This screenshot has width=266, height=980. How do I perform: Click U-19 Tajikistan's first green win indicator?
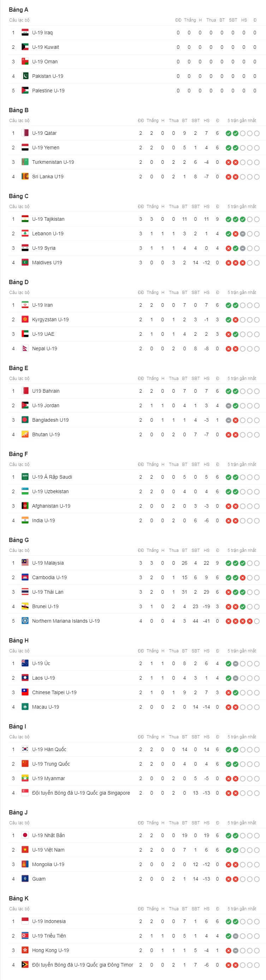(229, 219)
